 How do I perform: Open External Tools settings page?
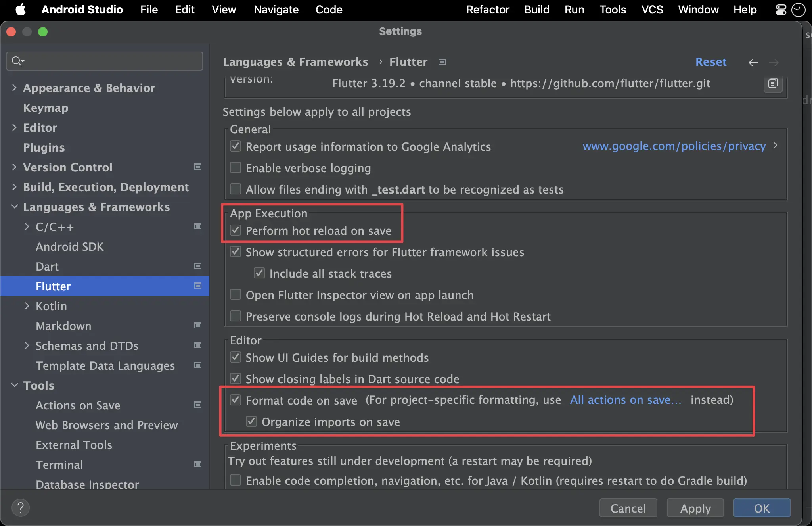coord(74,445)
